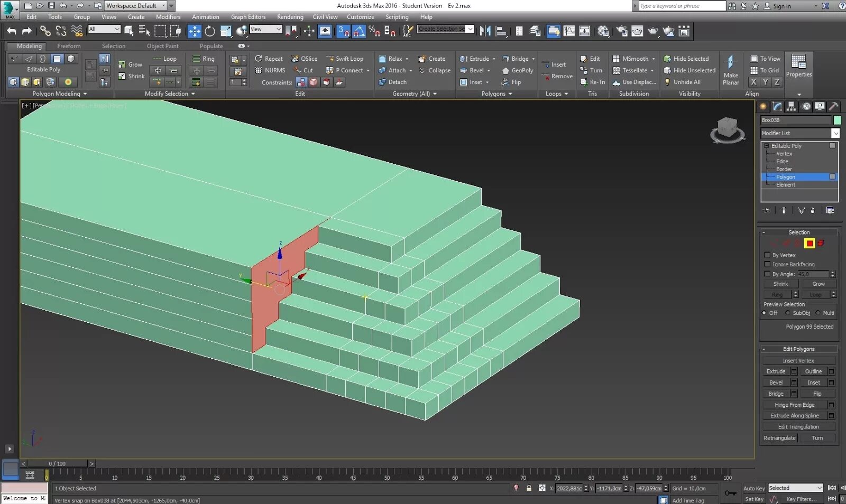
Task: Click the Retriangulate button
Action: coord(779,438)
